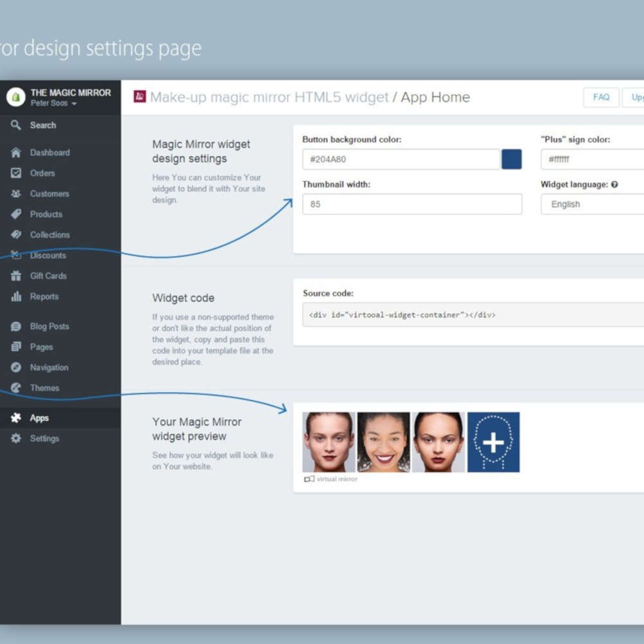
Task: Click the blue plus add-photo thumbnail
Action: click(493, 442)
